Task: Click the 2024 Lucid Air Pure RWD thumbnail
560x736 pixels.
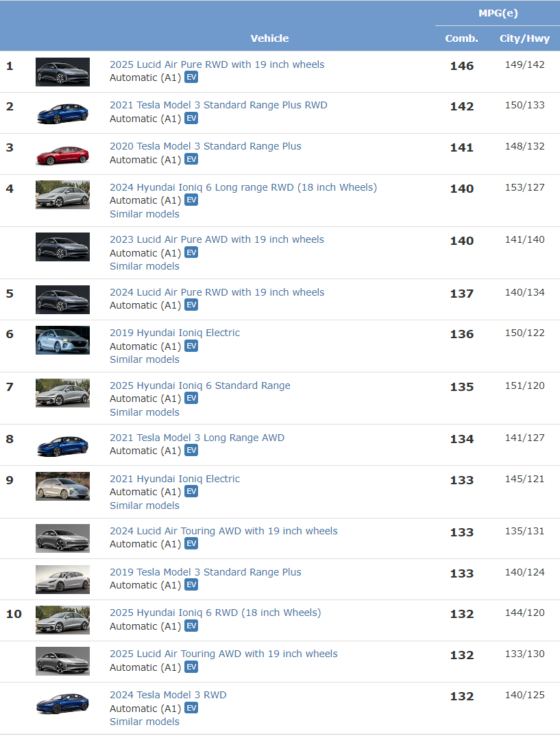Action: point(62,300)
